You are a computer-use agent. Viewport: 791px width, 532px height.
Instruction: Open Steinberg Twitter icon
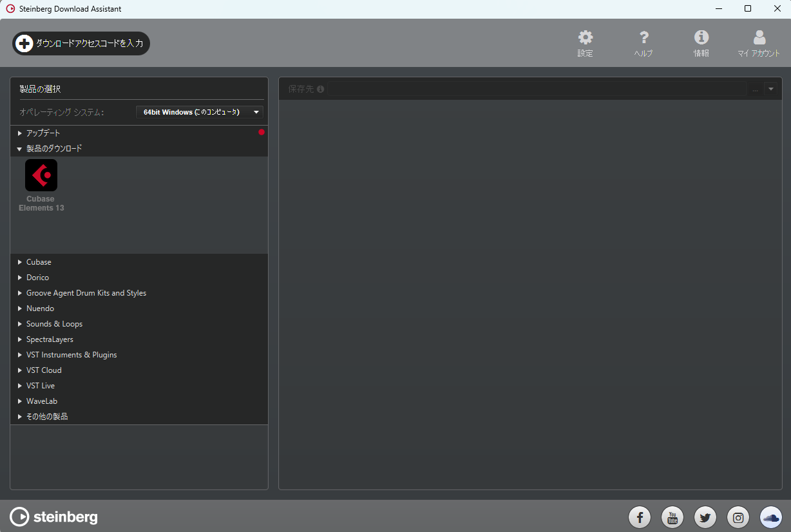(x=705, y=517)
